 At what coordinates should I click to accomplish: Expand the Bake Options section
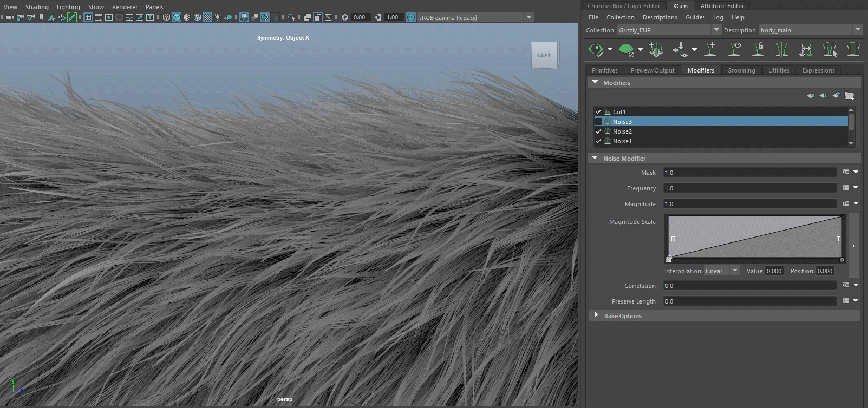coord(596,315)
